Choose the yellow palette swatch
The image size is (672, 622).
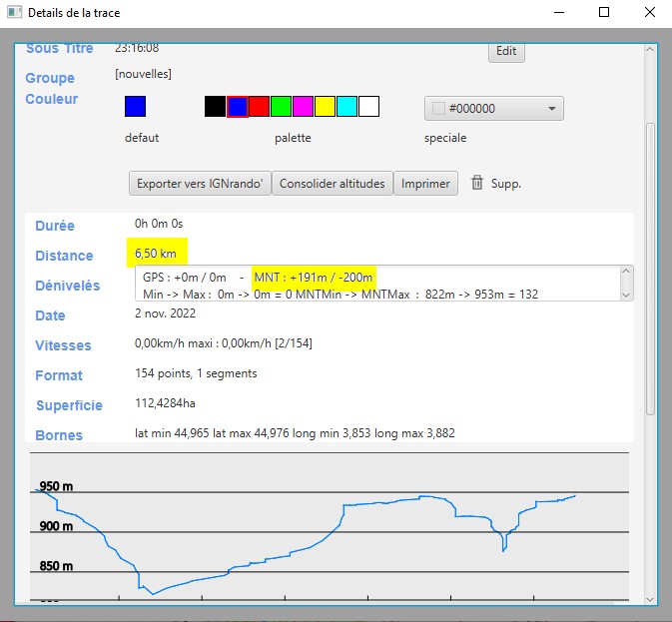(325, 107)
